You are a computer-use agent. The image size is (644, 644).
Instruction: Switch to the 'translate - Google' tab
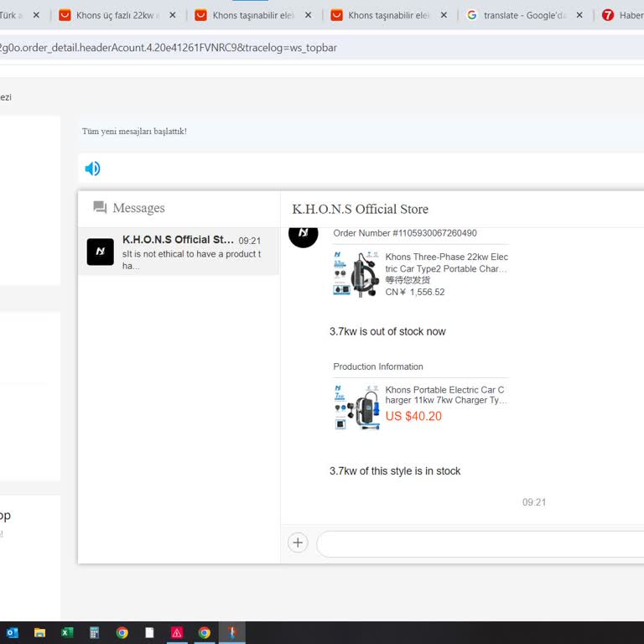pos(524,15)
